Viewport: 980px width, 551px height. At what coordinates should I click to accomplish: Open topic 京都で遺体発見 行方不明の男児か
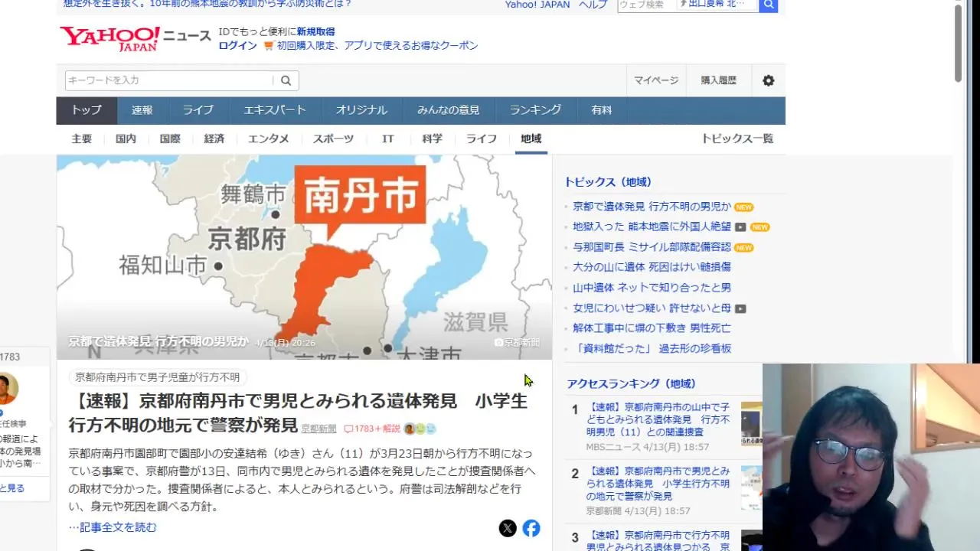tap(652, 207)
